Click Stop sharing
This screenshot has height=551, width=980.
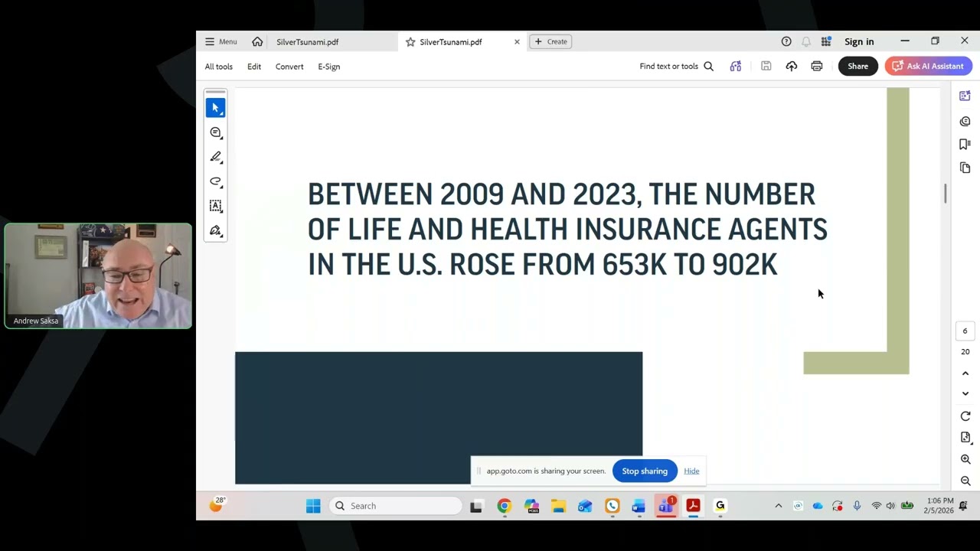[x=645, y=471]
